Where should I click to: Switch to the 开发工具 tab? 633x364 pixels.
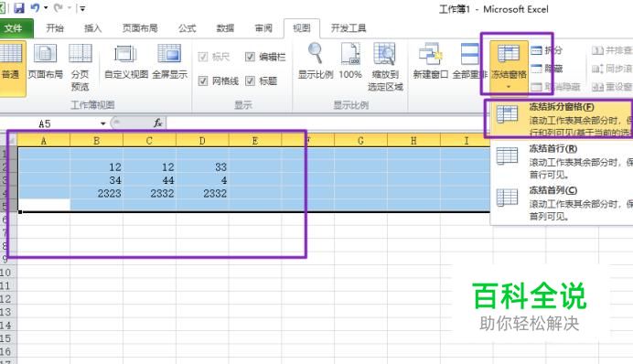pos(349,28)
